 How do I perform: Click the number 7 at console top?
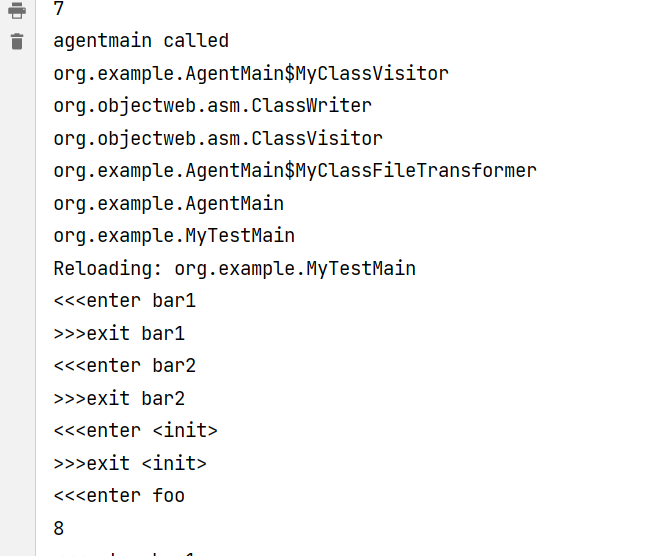59,9
